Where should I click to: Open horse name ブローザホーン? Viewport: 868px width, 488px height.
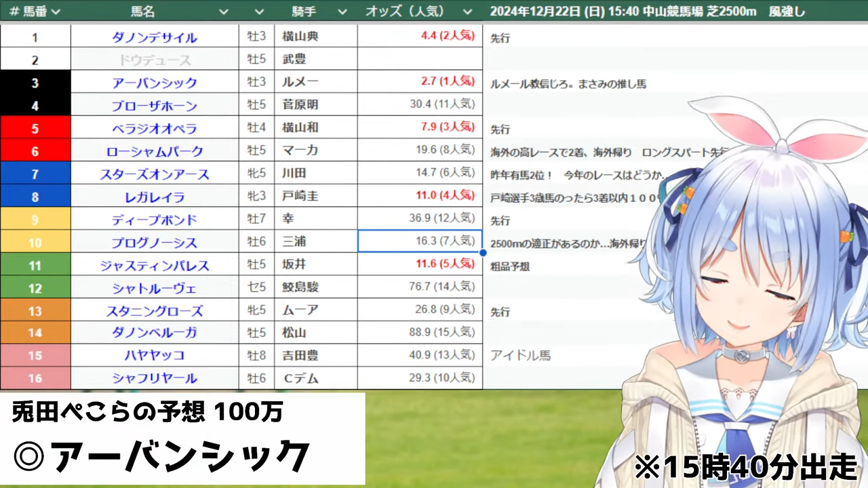pyautogui.click(x=155, y=106)
